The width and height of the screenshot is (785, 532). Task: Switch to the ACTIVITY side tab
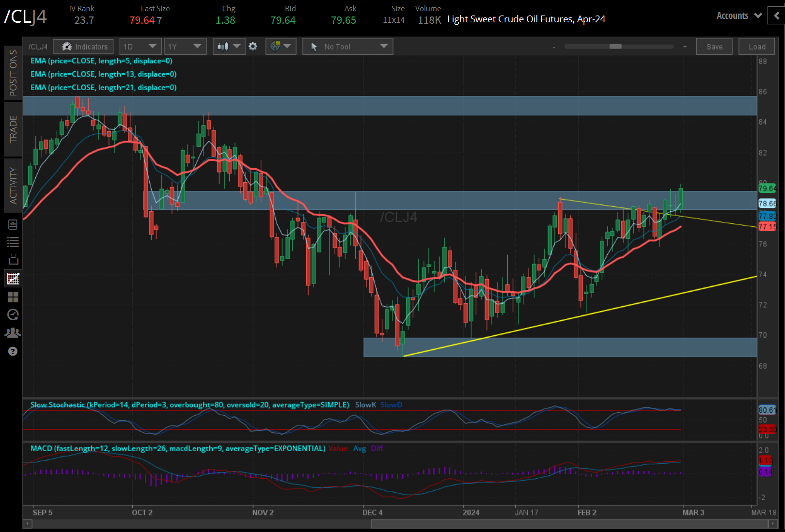click(x=13, y=186)
